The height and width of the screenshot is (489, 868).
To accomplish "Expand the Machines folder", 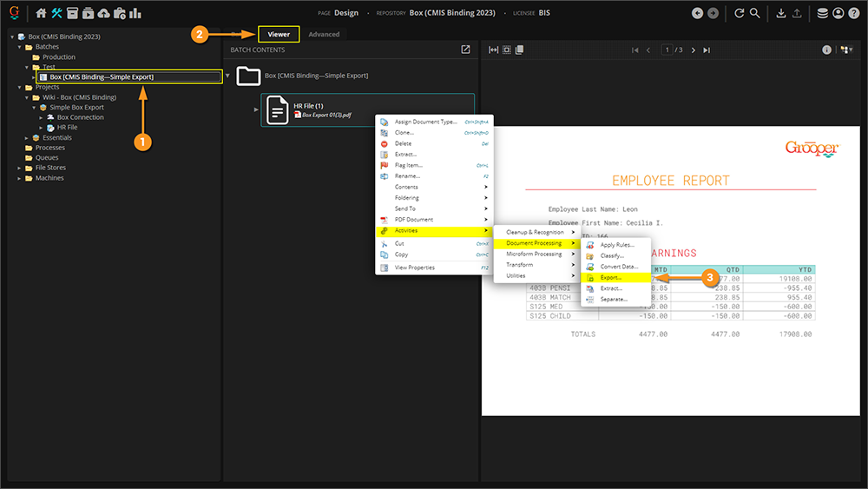I will pyautogui.click(x=19, y=178).
